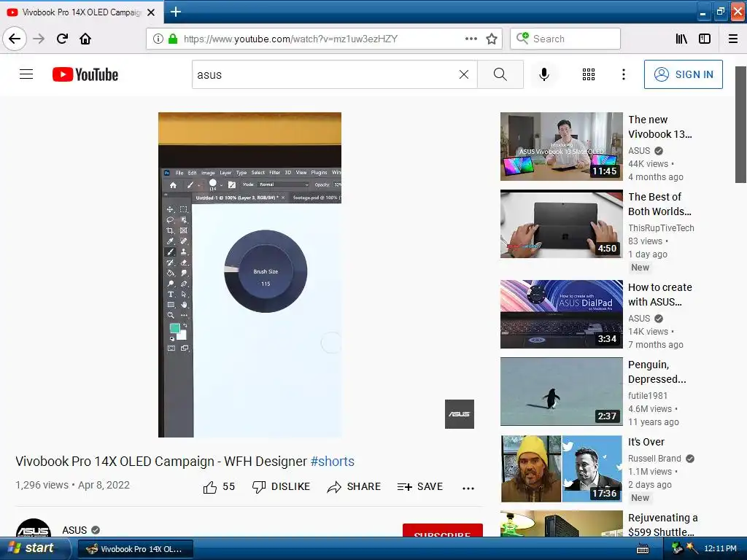Screen dimensions: 747x560
Task: Open the Windows start button
Action: [35, 548]
